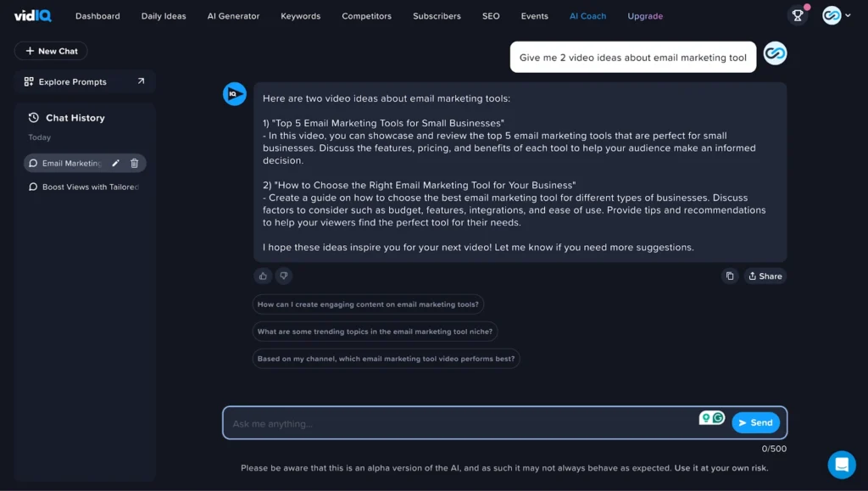Viewport: 868px width, 491px height.
Task: Go to the Competitors page
Action: (366, 16)
